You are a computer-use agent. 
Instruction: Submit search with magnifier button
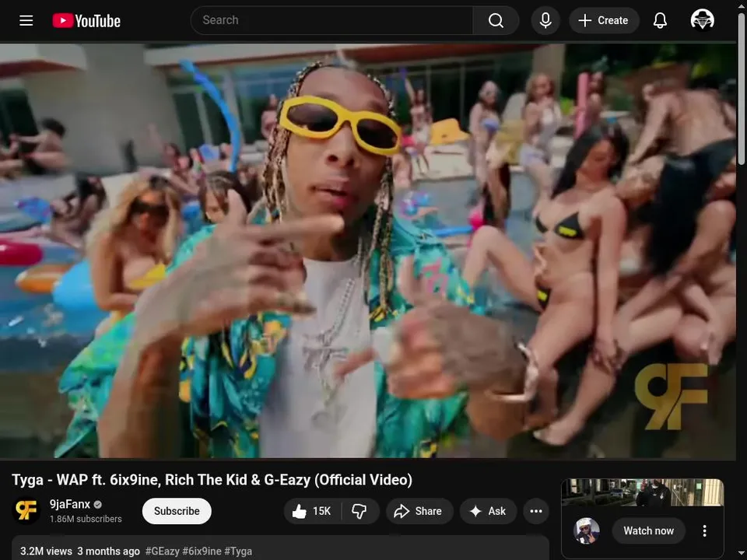(x=496, y=20)
